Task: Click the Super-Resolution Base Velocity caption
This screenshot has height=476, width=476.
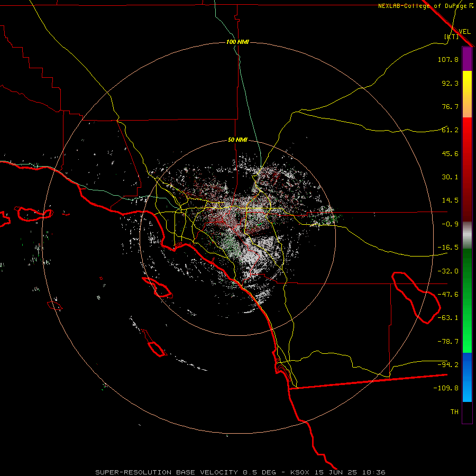Action: [x=241, y=472]
